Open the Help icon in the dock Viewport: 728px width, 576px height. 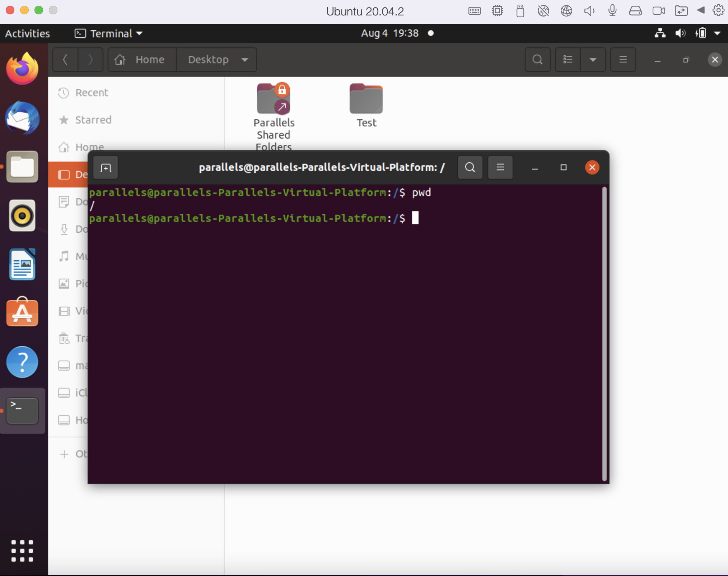22,362
